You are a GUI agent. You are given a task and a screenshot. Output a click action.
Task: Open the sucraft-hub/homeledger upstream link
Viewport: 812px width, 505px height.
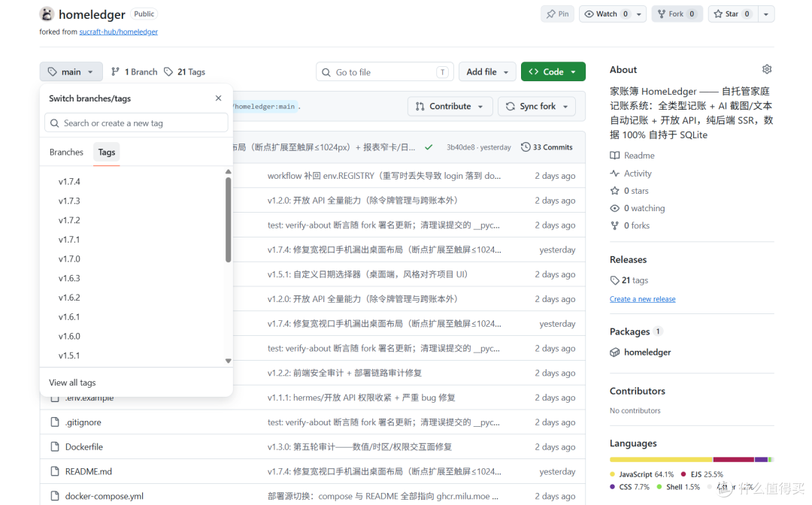pos(119,32)
